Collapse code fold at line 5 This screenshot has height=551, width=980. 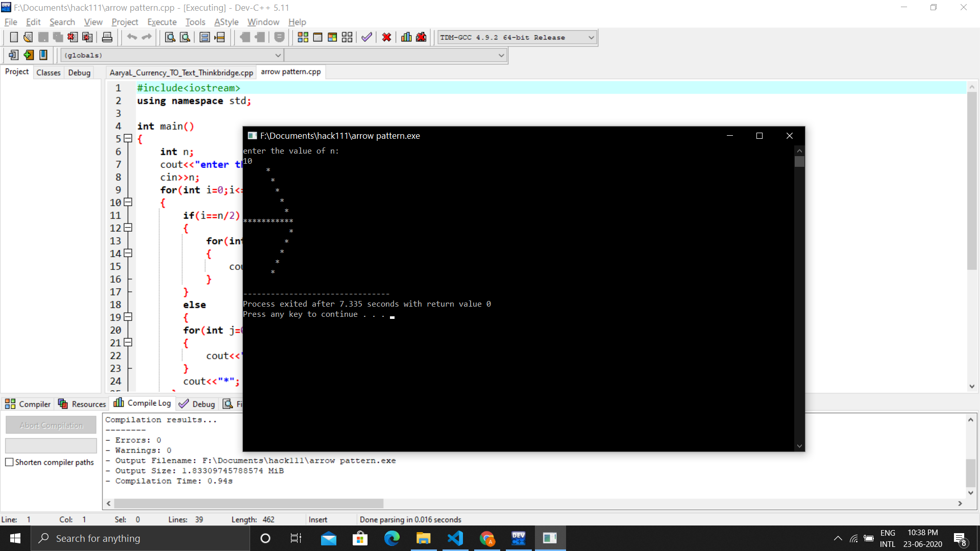coord(128,138)
